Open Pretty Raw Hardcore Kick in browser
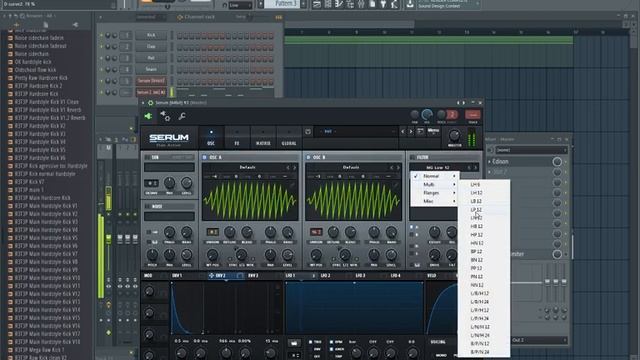640x360 pixels. (x=41, y=78)
